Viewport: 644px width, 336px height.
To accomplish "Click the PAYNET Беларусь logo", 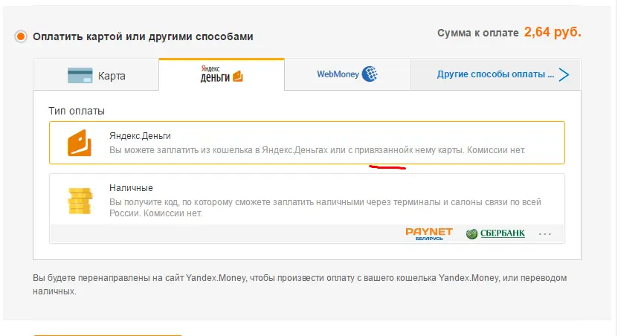I will point(429,233).
